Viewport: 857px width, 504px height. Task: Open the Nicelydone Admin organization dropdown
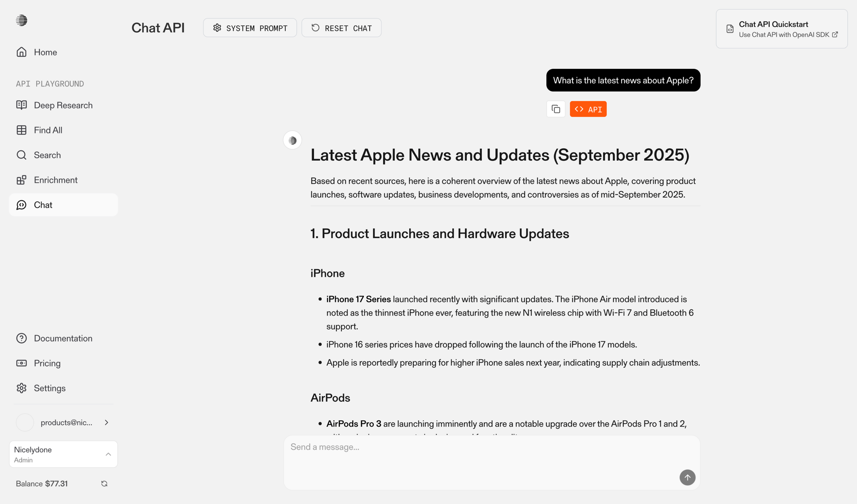[x=64, y=454]
